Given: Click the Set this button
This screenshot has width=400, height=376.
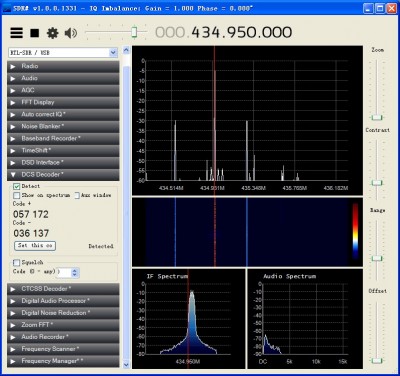Looking at the screenshot, I should [x=35, y=246].
